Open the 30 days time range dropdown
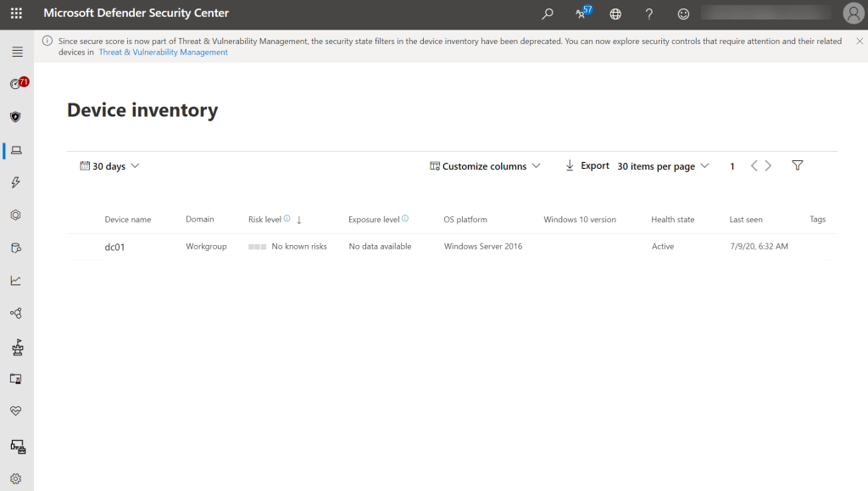 pyautogui.click(x=109, y=166)
